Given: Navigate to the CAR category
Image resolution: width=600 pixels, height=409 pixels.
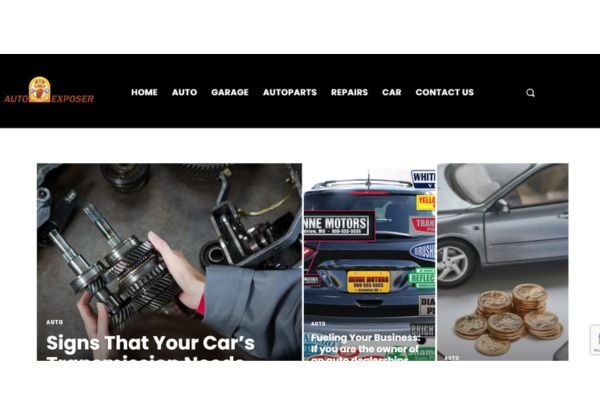Looking at the screenshot, I should coord(391,92).
